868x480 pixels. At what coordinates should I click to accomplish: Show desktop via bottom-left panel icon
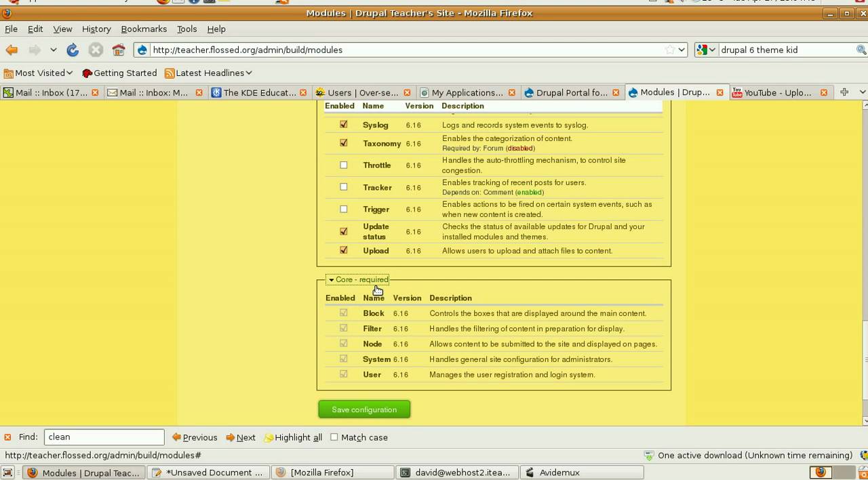8,473
